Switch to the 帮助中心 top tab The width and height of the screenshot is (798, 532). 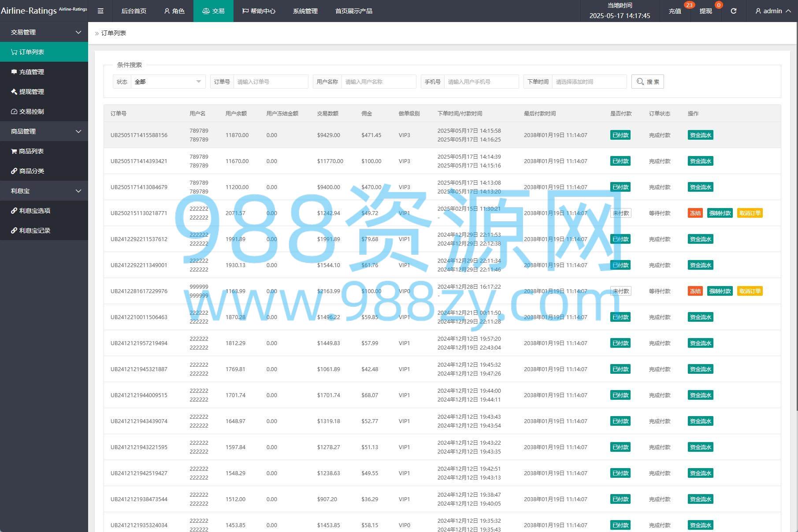tap(259, 11)
